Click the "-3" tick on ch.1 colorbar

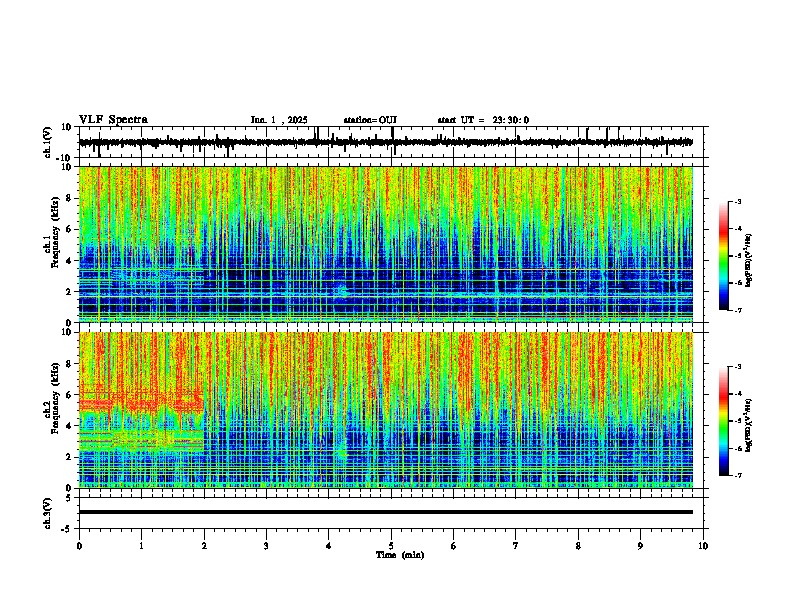coord(738,202)
